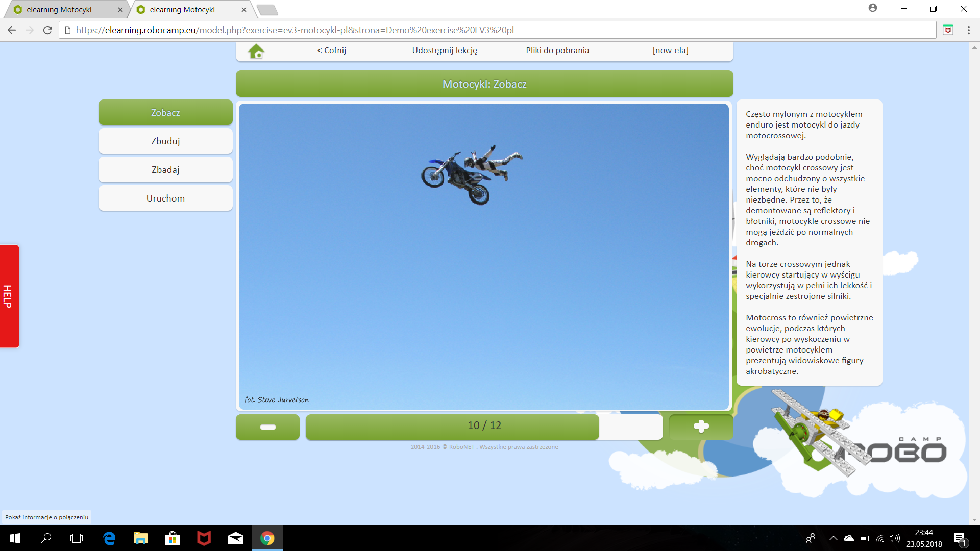Open the red HELP side tab
This screenshot has height=551, width=980.
coord(9,296)
